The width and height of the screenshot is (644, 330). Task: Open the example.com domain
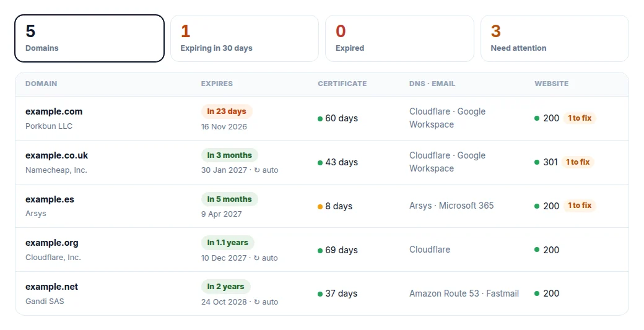click(54, 111)
